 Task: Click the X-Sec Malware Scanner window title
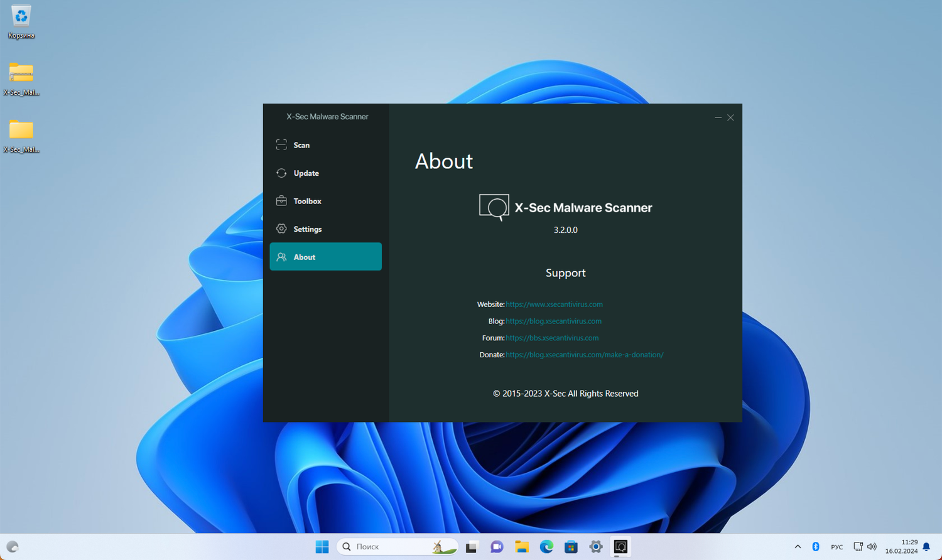[327, 117]
